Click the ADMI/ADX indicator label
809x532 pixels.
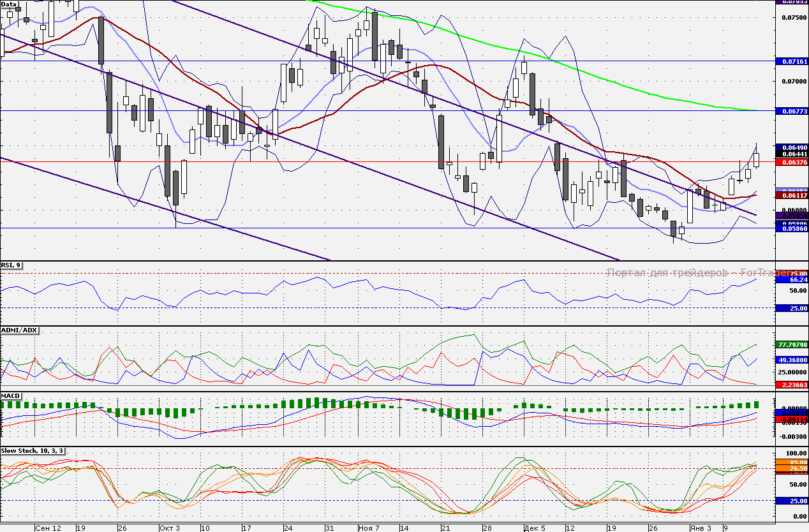pyautogui.click(x=20, y=330)
